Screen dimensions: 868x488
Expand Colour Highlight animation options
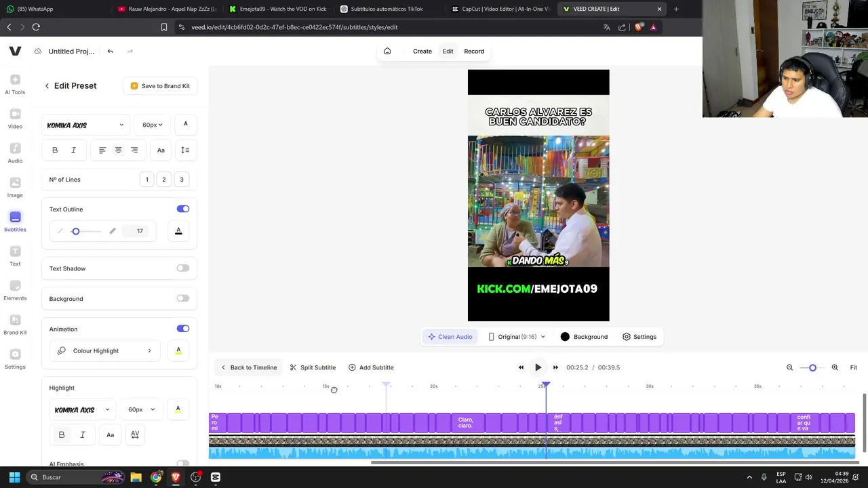pos(106,350)
